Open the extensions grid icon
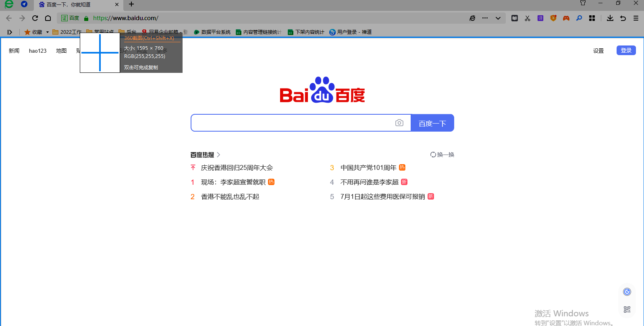 (592, 18)
